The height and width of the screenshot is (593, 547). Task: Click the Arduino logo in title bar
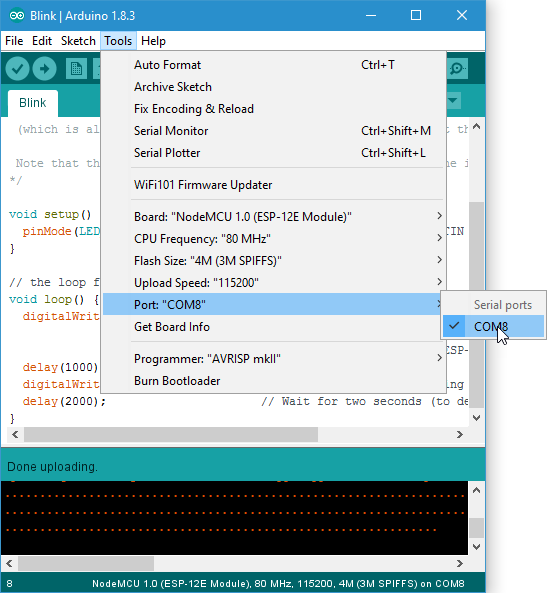[x=17, y=16]
